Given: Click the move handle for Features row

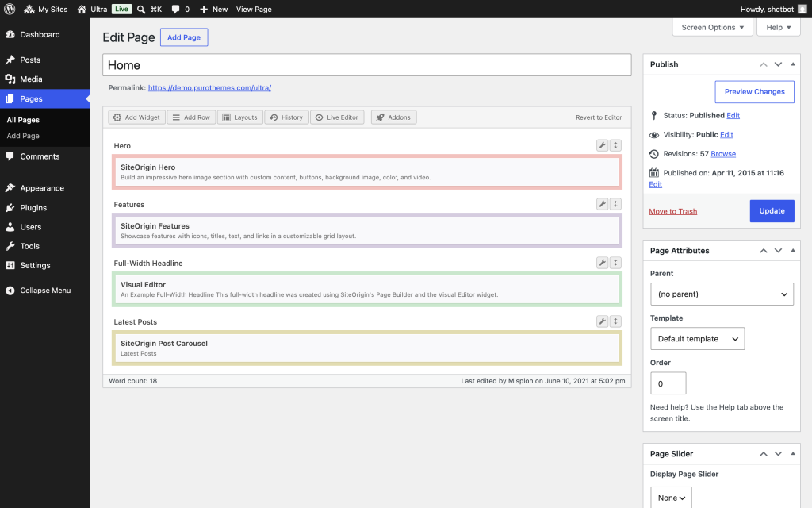Looking at the screenshot, I should [x=615, y=204].
